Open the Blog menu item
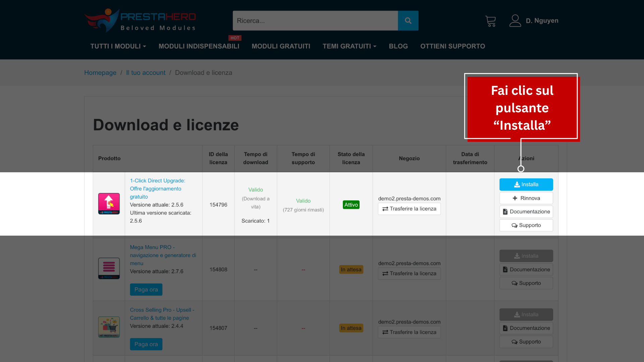The height and width of the screenshot is (362, 644). (398, 46)
